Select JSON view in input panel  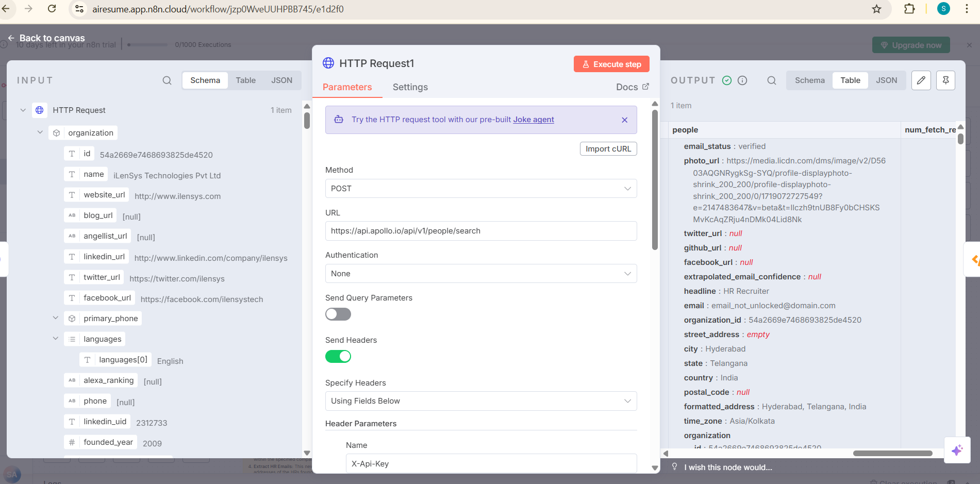[282, 80]
